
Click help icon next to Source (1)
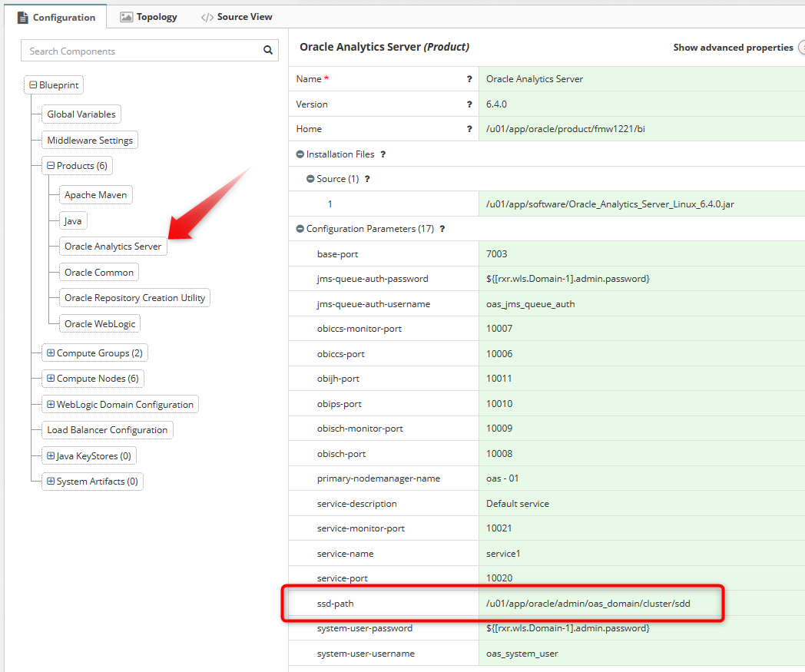[x=367, y=179]
